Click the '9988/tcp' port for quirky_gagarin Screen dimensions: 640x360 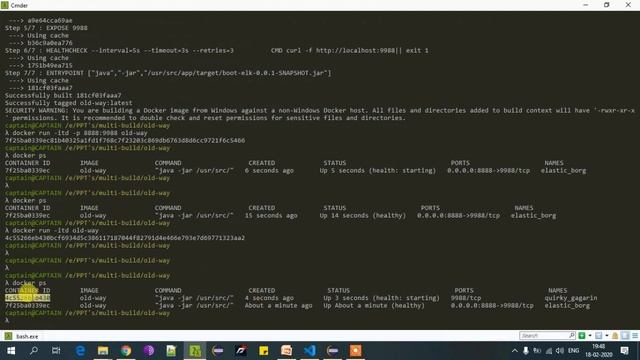point(466,298)
